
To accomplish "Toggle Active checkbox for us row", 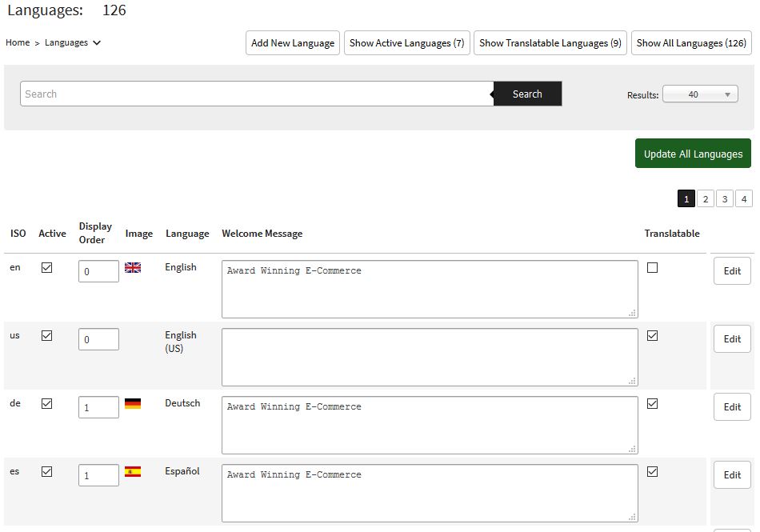I will 47,335.
